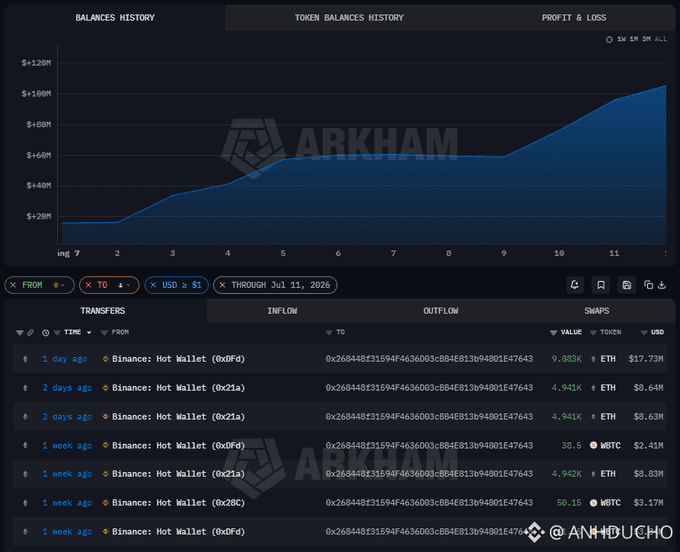Expand the TO filter dropdown arrow
The width and height of the screenshot is (680, 552).
point(128,285)
